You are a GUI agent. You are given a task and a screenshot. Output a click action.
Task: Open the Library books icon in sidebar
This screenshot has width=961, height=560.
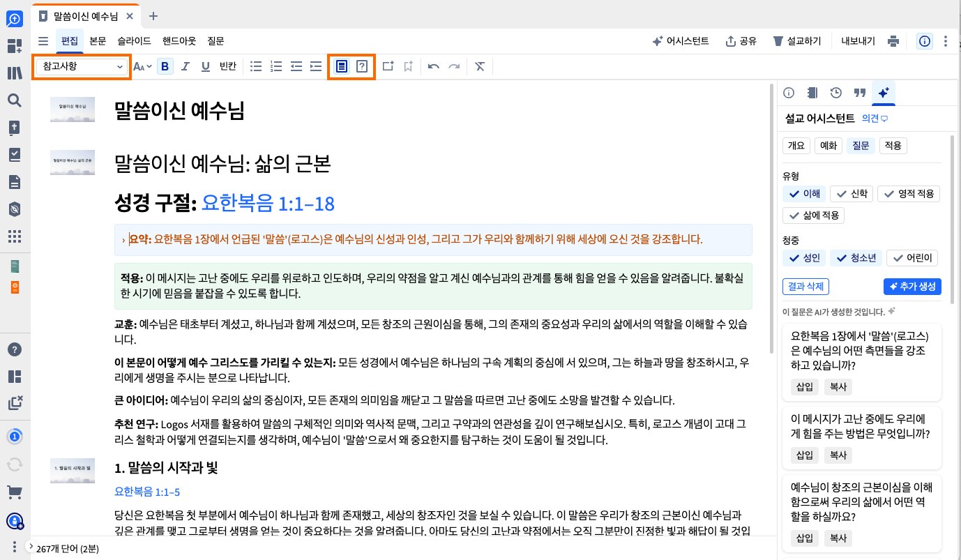[x=15, y=74]
